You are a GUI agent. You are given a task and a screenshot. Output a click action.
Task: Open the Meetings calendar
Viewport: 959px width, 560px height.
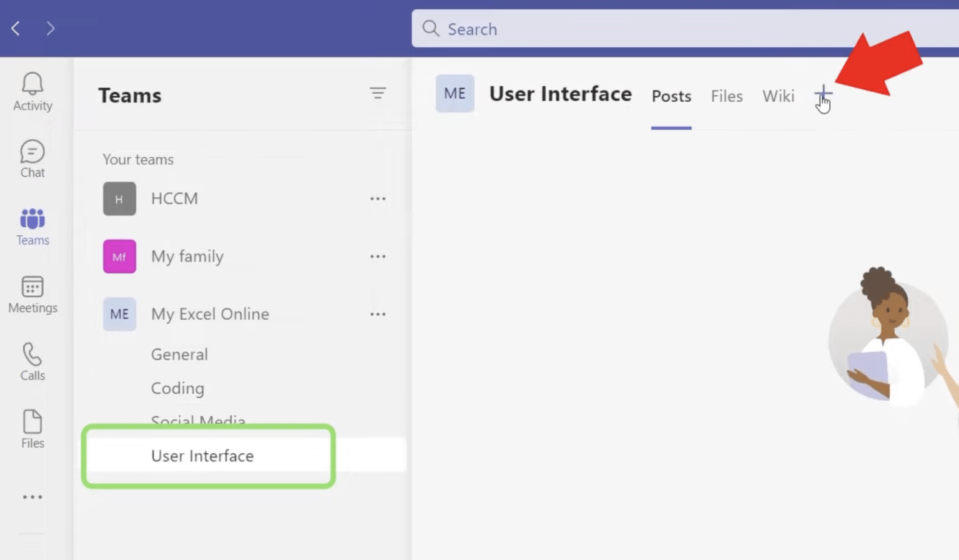click(32, 293)
